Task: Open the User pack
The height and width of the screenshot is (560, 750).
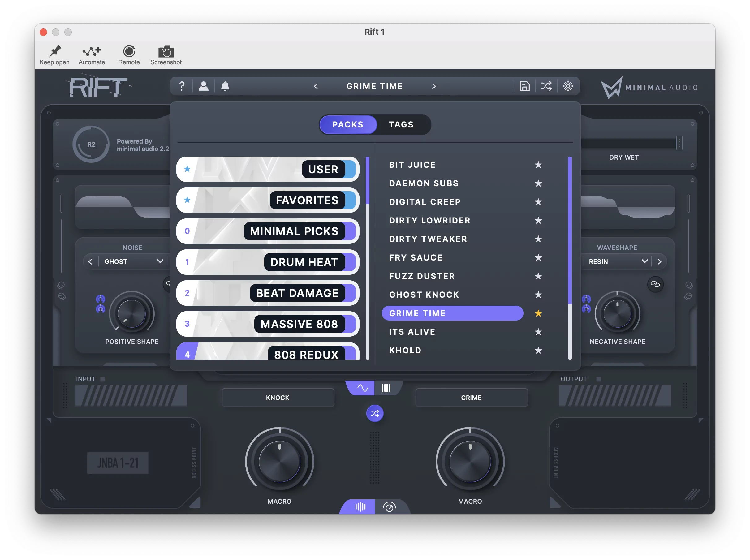Action: tap(268, 169)
